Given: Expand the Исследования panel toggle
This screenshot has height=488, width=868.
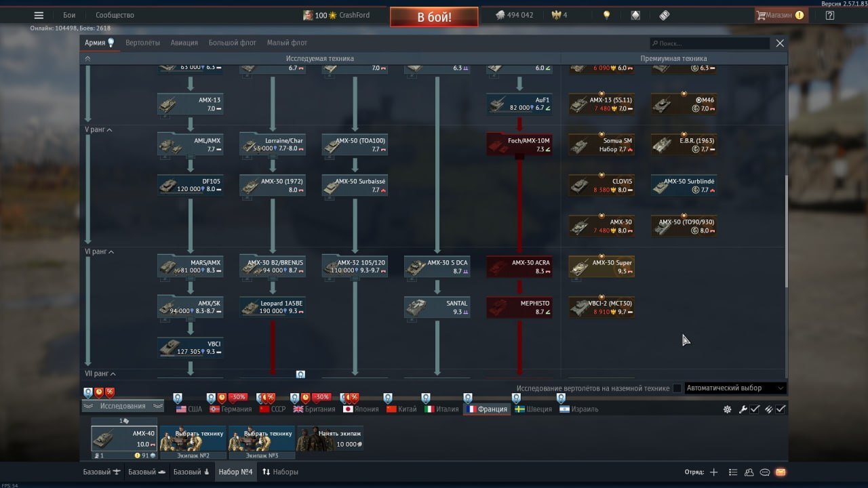Looking at the screenshot, I should 123,406.
